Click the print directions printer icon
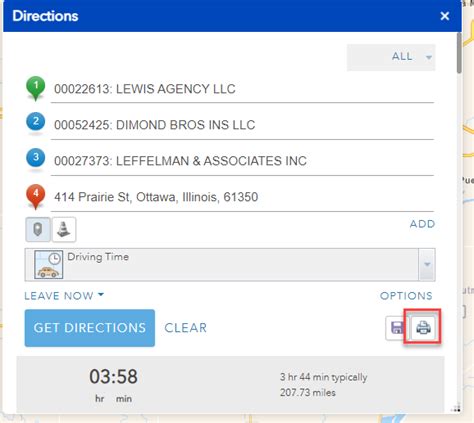The image size is (474, 423). (423, 328)
